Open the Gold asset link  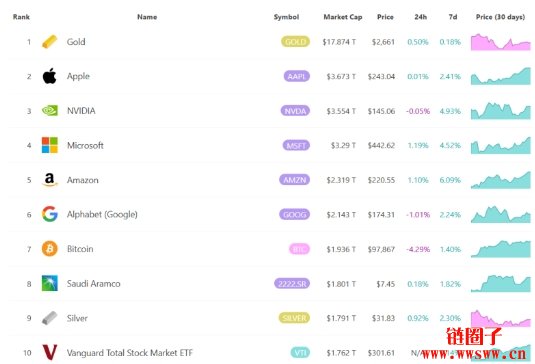click(76, 42)
